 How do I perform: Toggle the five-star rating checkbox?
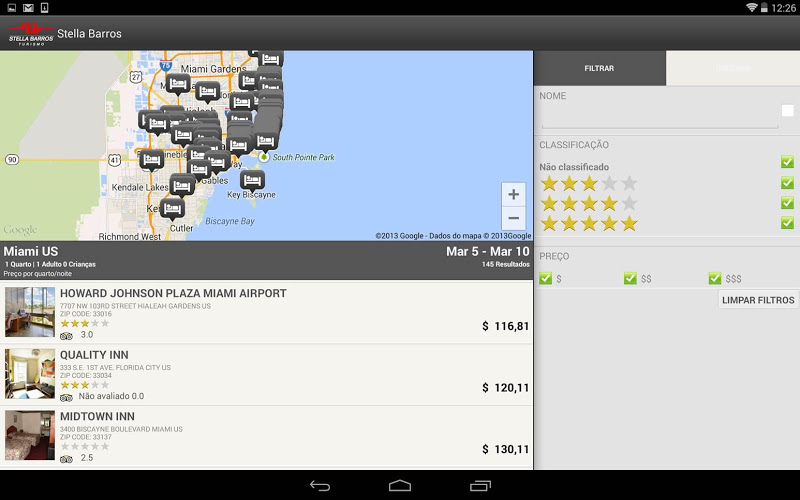click(787, 223)
